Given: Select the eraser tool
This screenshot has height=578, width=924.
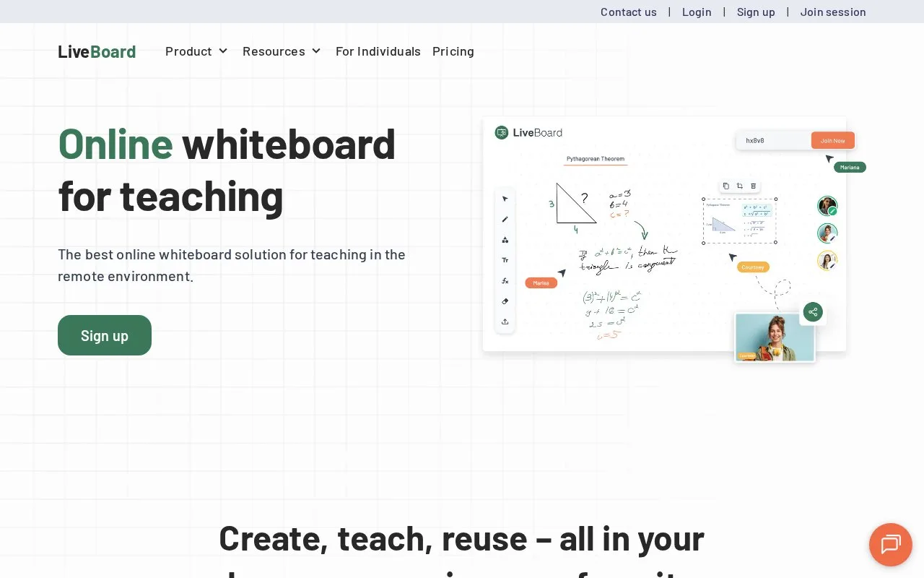Looking at the screenshot, I should click(505, 301).
